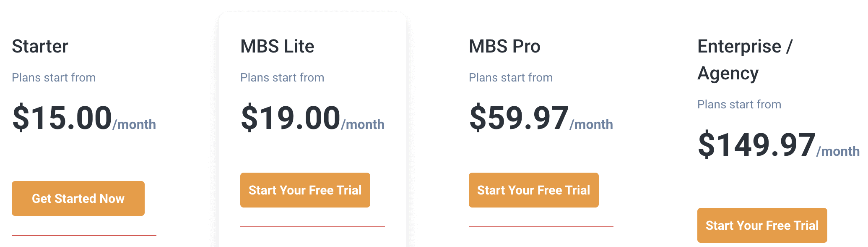
Task: Click the red divider under Get Started Now
Action: point(84,235)
